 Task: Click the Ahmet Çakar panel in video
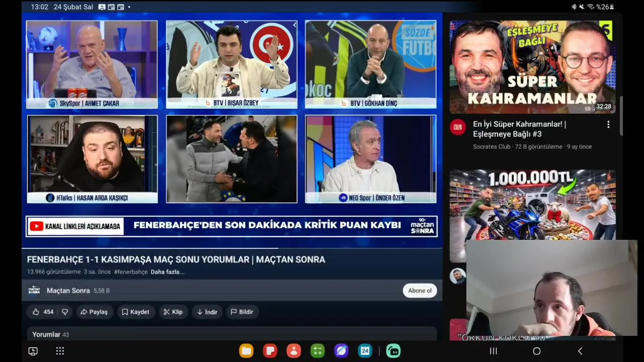(x=92, y=64)
